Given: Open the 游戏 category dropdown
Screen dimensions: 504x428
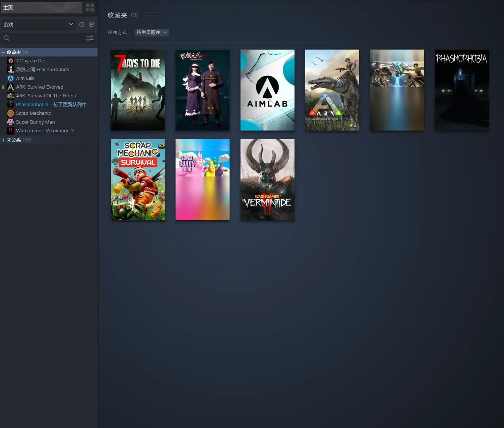Looking at the screenshot, I should point(38,24).
